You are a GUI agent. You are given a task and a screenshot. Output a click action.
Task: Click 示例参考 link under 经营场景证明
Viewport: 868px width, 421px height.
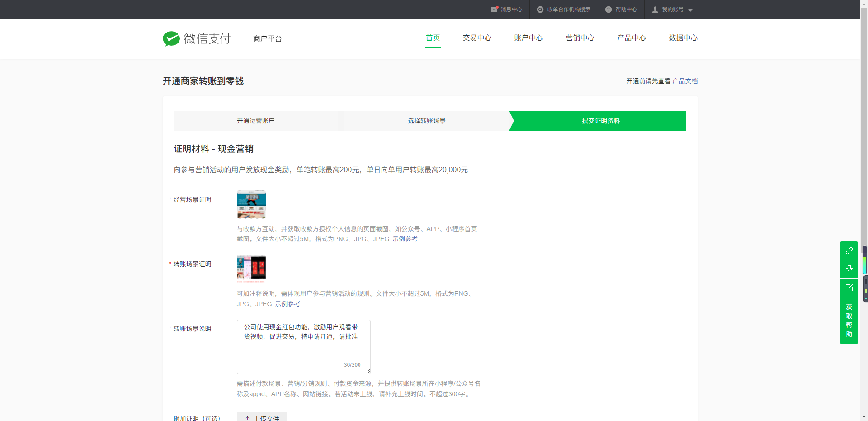pos(405,239)
